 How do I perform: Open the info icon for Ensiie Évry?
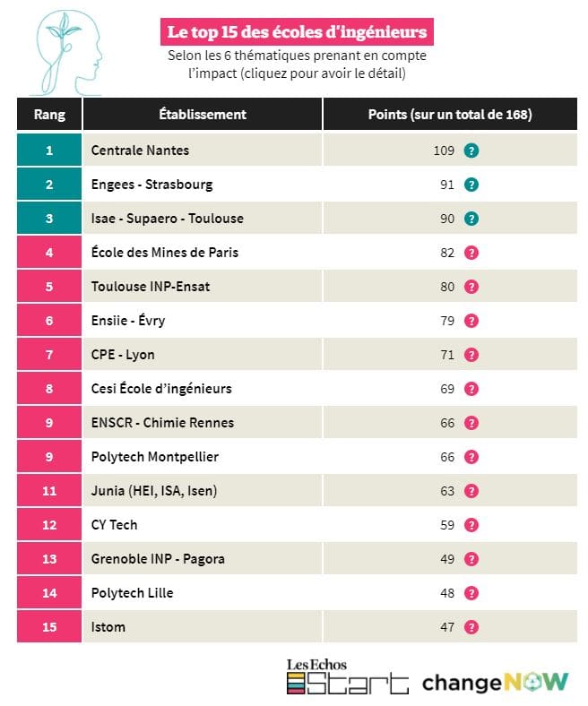point(471,321)
